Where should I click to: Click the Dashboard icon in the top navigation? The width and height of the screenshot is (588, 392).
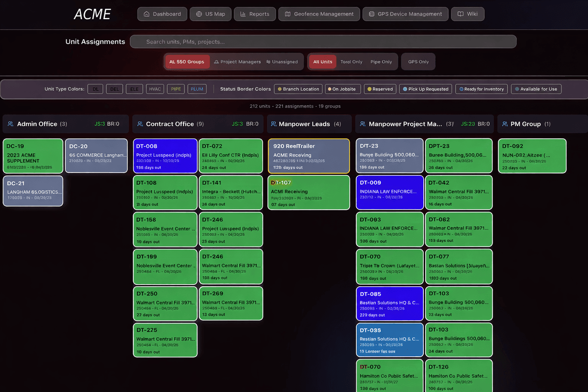tap(146, 14)
